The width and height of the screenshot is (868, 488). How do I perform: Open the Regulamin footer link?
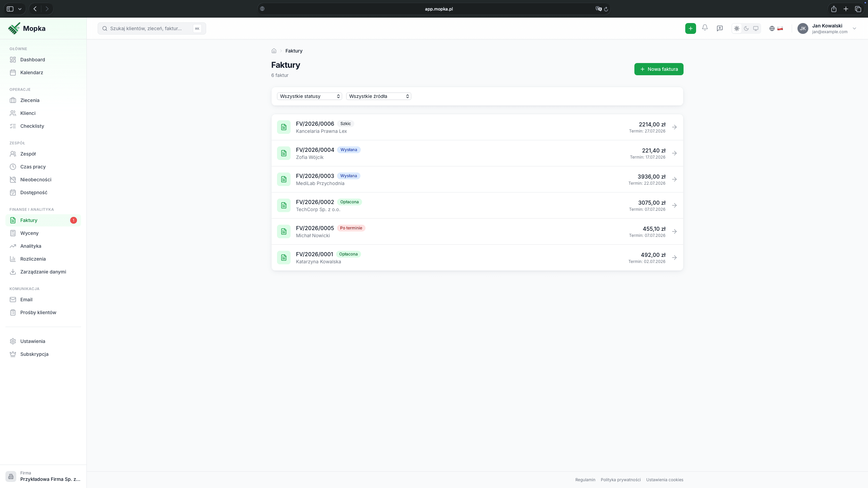point(585,480)
